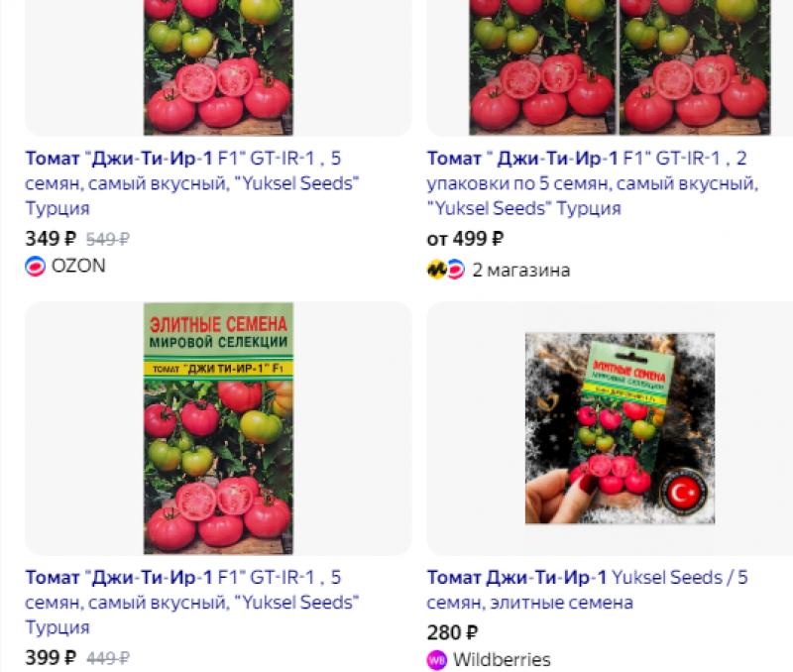This screenshot has width=793, height=672.
Task: Click the double tomato packet thumbnail
Action: click(620, 67)
